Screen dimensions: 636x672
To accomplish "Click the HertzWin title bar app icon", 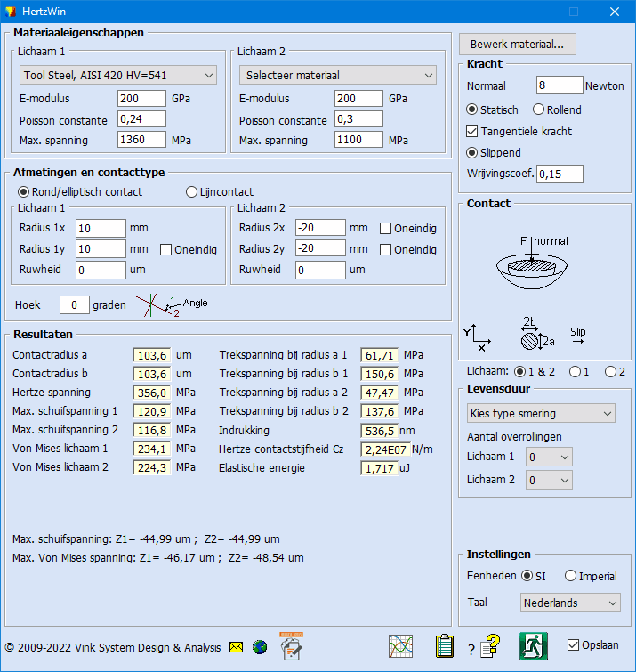I will tap(11, 12).
